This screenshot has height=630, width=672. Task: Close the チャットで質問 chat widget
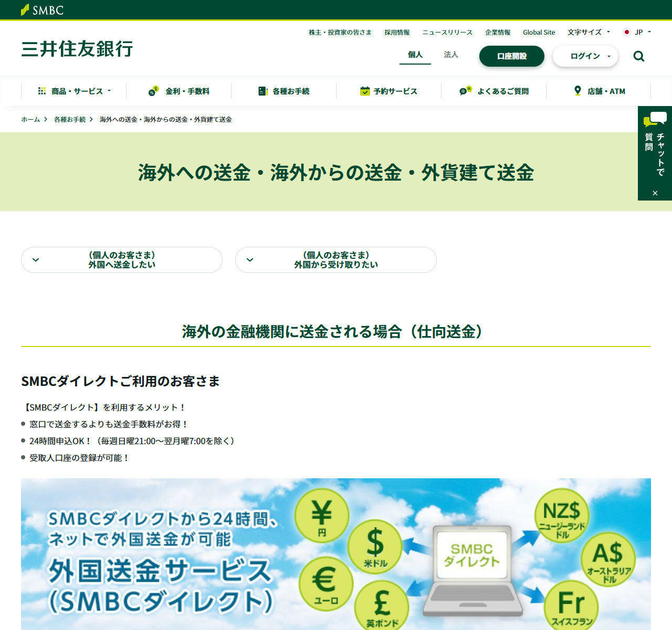655,193
